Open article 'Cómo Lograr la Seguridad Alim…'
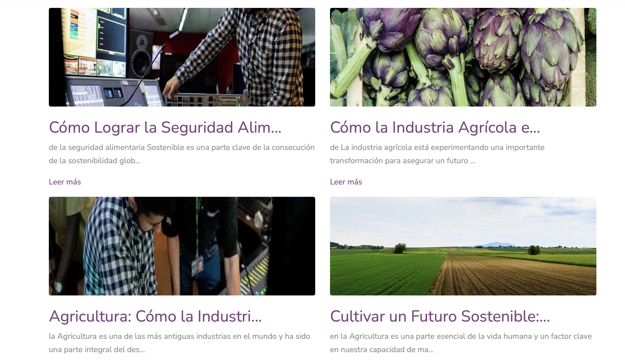Viewport: 625px width, 364px height. tap(165, 127)
